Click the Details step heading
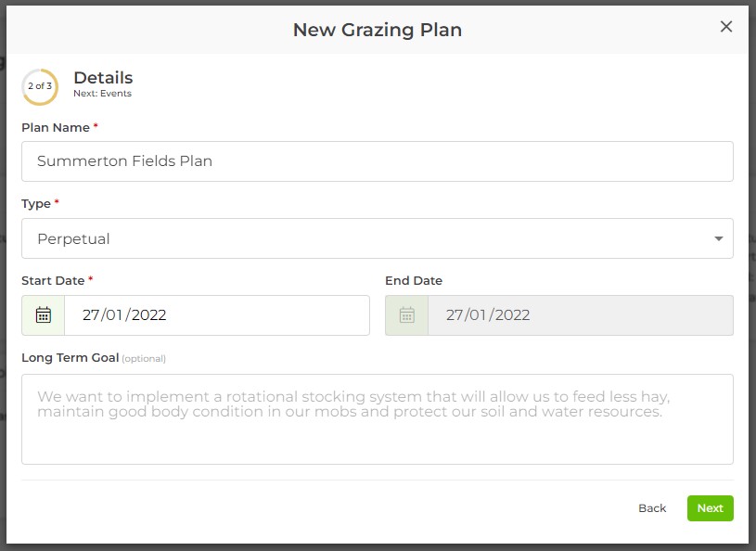The image size is (756, 551). tap(103, 78)
